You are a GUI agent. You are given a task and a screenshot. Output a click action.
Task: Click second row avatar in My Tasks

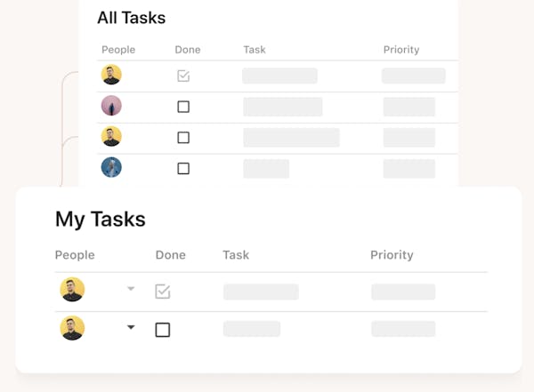72,329
